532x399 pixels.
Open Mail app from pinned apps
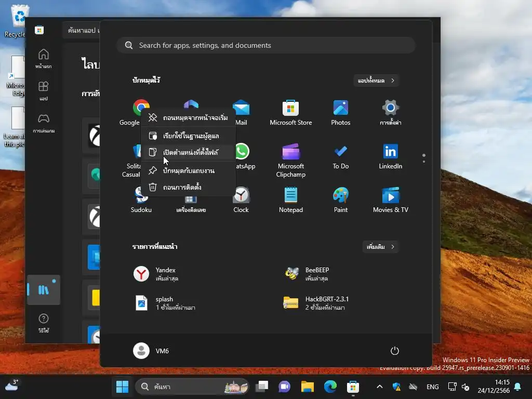241,112
